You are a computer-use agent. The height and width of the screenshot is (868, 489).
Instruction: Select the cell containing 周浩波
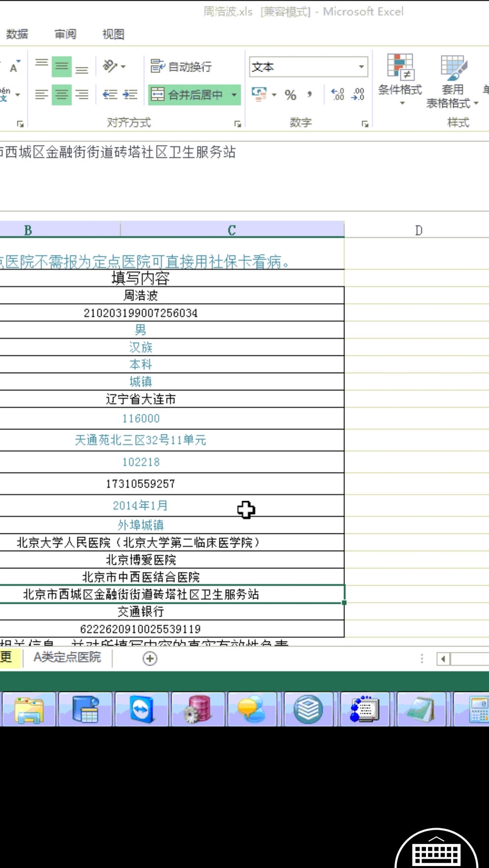click(x=172, y=295)
